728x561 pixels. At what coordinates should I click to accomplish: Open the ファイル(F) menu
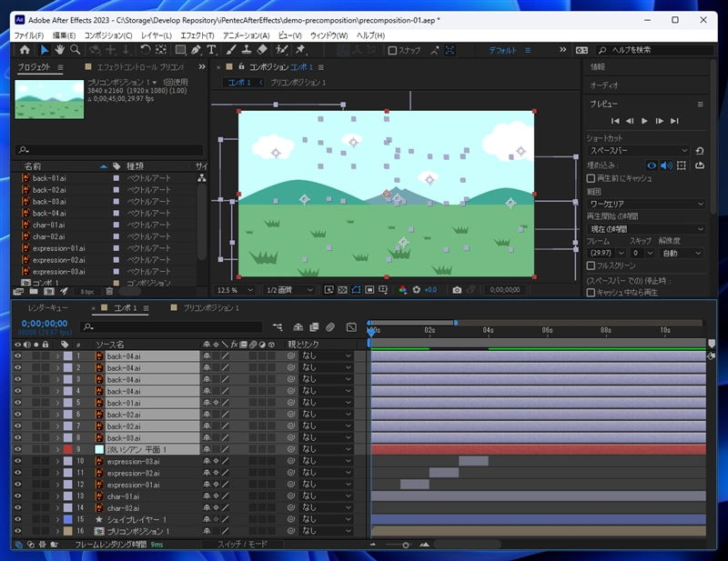pyautogui.click(x=29, y=35)
